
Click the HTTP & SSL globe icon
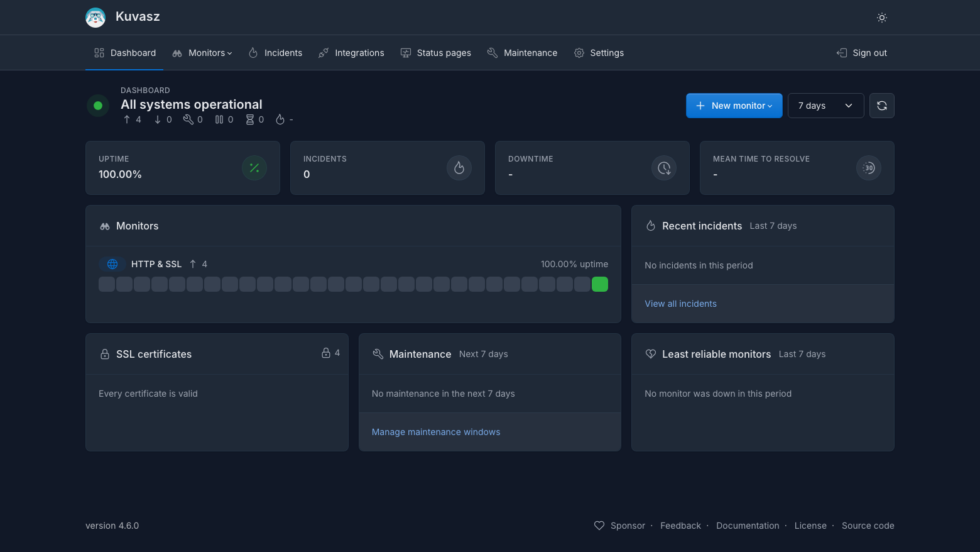[x=112, y=264]
